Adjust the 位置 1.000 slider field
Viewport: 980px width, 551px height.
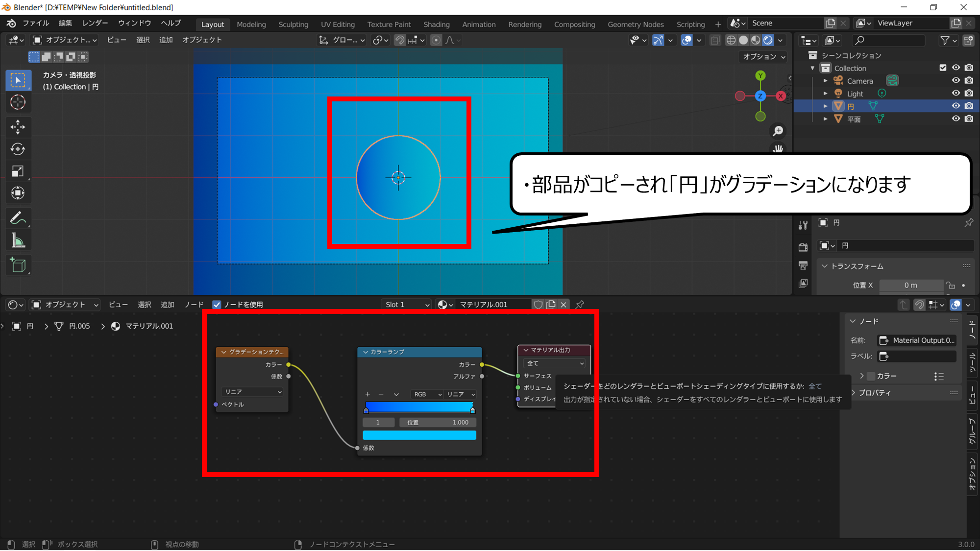pos(437,422)
